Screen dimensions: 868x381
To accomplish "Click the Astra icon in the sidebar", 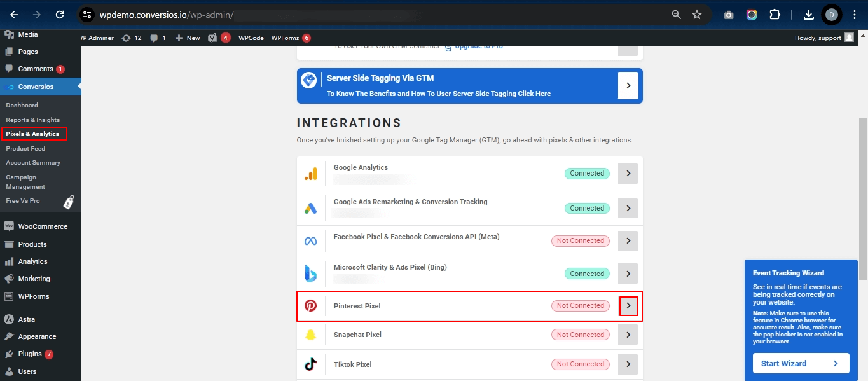I will coord(9,319).
